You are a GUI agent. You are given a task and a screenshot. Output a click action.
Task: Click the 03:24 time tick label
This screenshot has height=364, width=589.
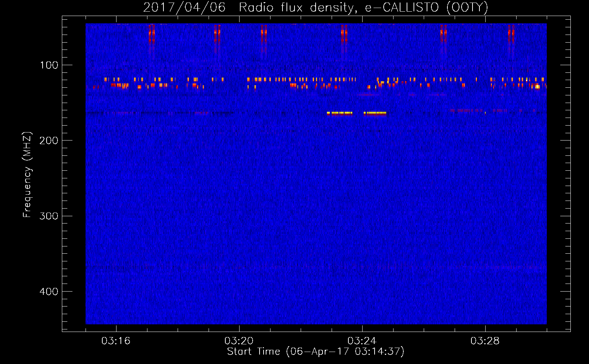tap(362, 341)
